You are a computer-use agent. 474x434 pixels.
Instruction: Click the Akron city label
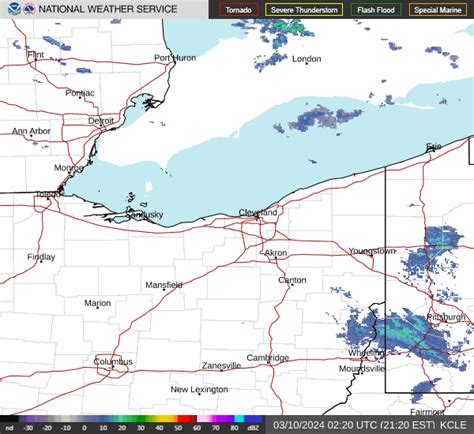pyautogui.click(x=276, y=253)
